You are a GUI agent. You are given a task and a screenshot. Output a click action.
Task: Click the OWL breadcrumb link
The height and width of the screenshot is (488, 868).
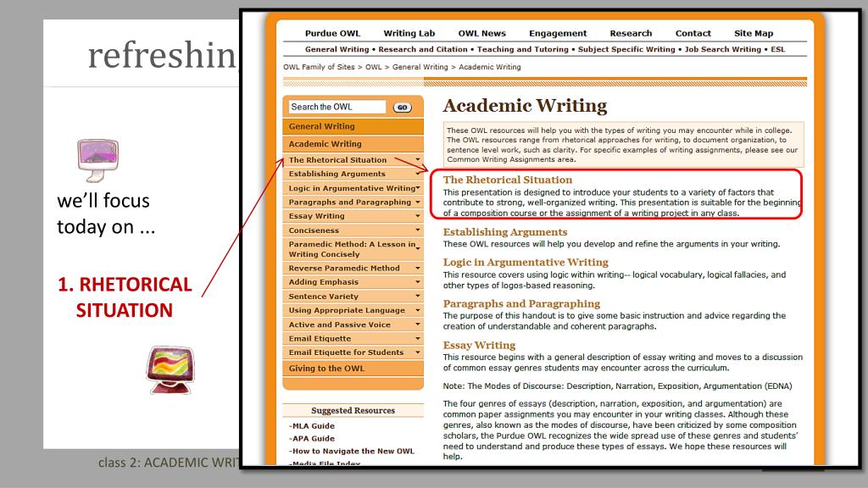pyautogui.click(x=374, y=67)
